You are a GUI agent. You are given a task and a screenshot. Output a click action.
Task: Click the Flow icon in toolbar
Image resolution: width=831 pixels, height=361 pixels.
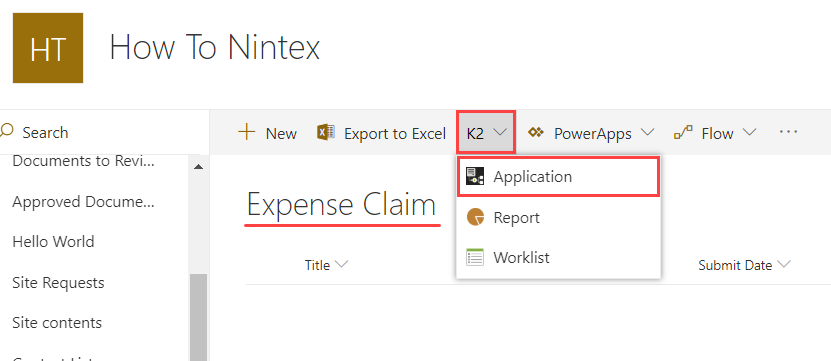click(683, 133)
